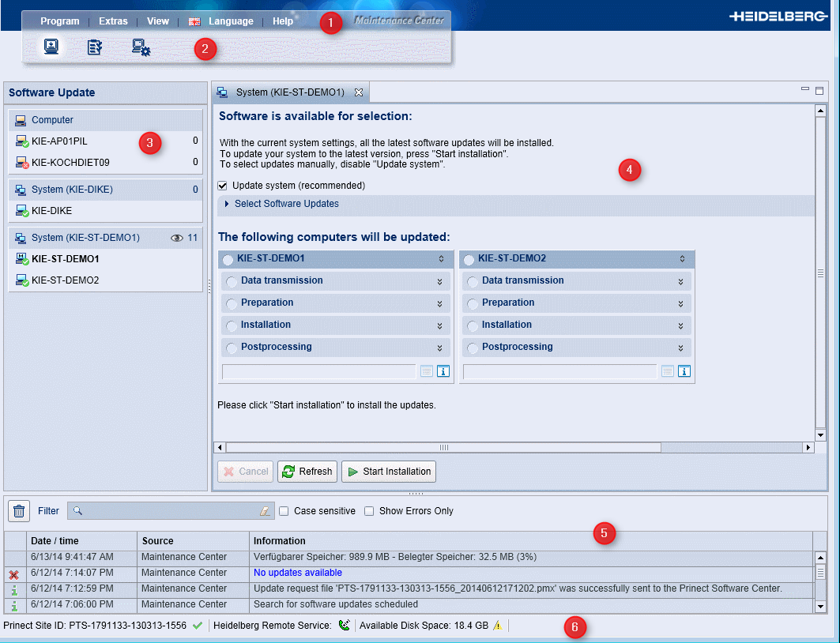
Task: Select computer KIE-KOCHDIET09 in the list
Action: pos(106,162)
